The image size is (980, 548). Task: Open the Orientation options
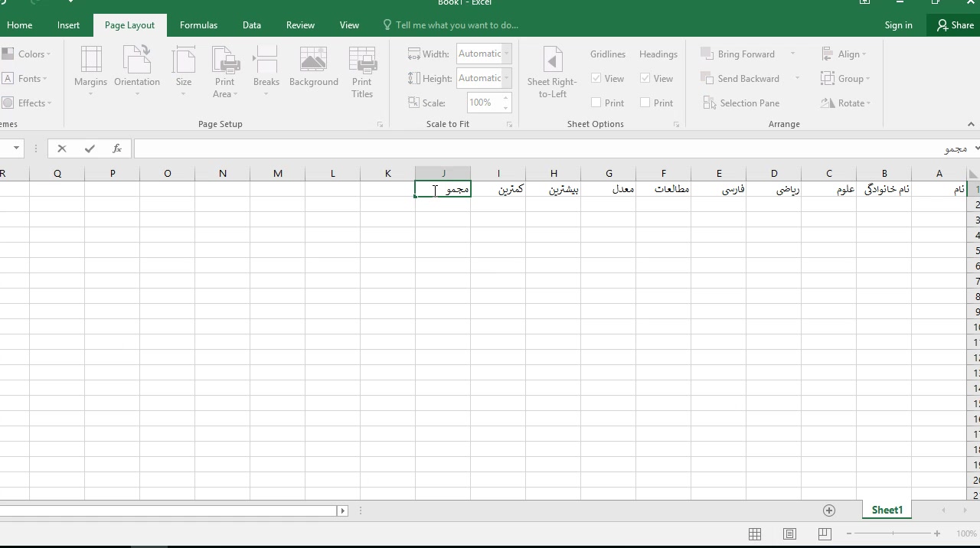click(137, 72)
